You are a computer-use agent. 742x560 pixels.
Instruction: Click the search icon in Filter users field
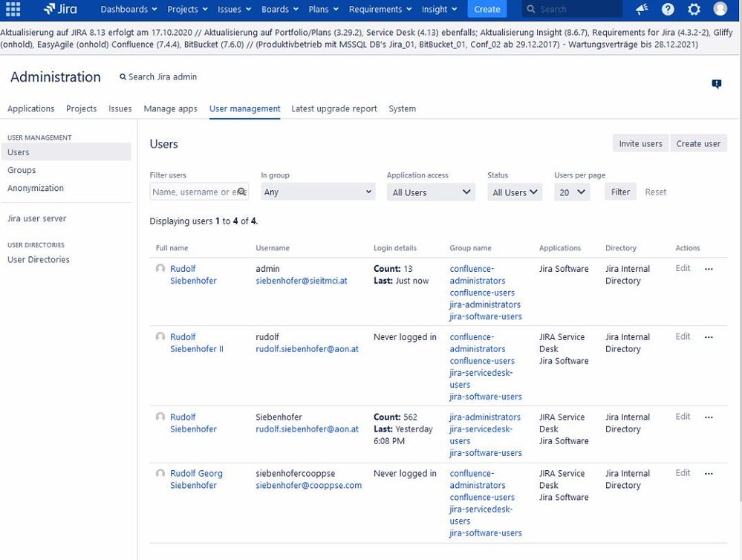click(241, 192)
